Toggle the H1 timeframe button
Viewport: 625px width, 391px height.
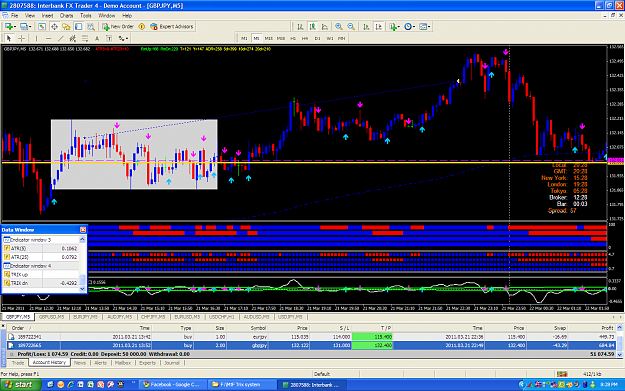pyautogui.click(x=293, y=38)
